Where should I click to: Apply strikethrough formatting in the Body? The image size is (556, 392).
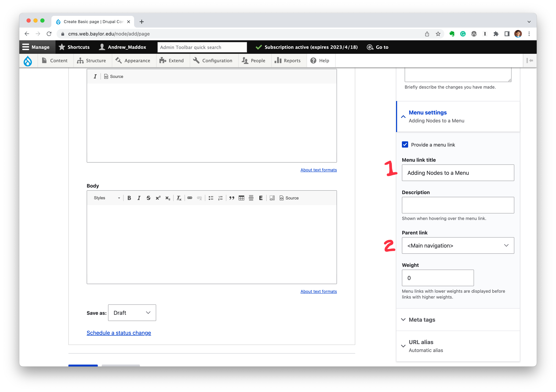[x=148, y=198]
